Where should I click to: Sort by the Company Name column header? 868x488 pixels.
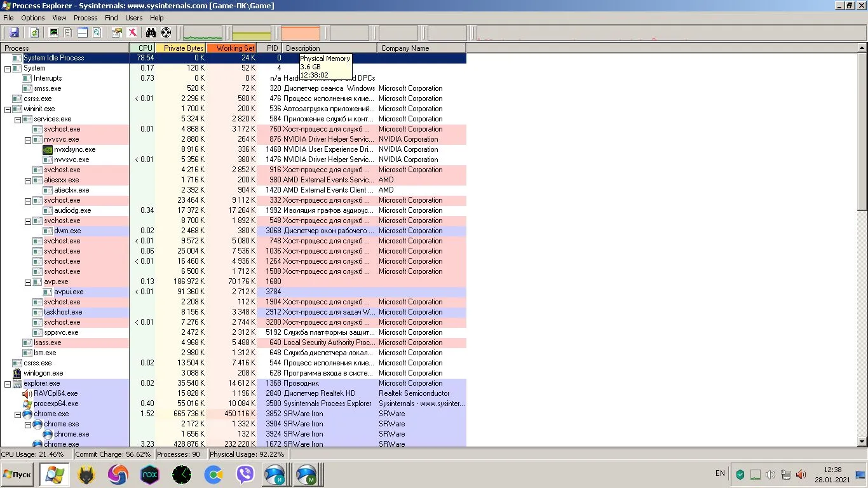point(421,48)
